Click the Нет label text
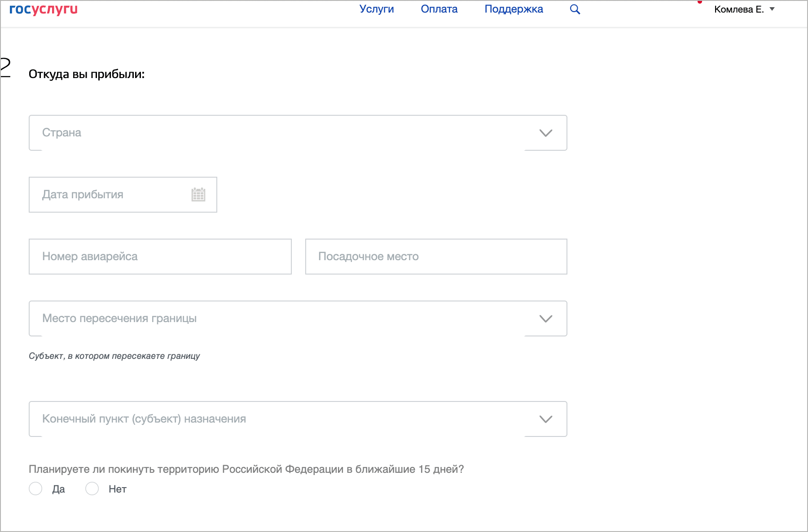808x532 pixels. [x=118, y=489]
